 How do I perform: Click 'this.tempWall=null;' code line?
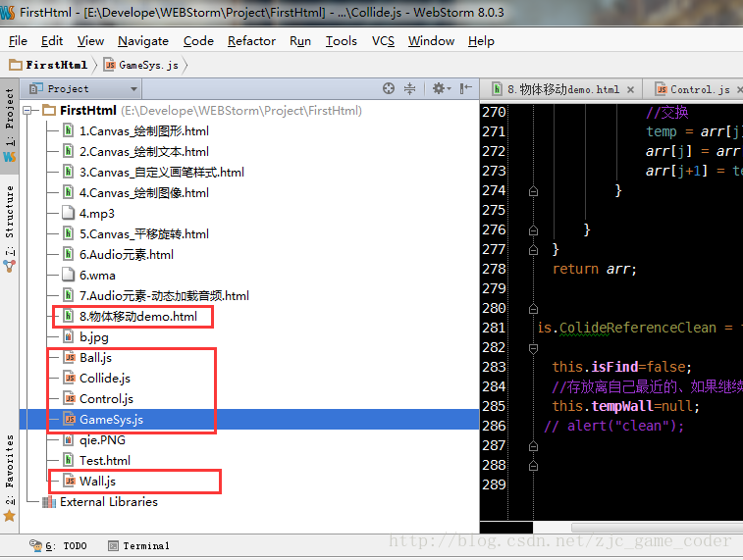[x=625, y=406]
